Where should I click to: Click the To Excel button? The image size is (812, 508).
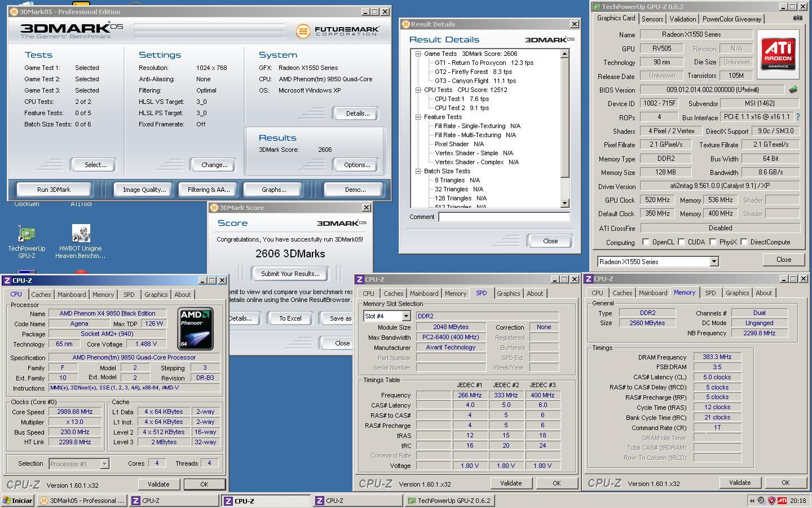(x=290, y=318)
